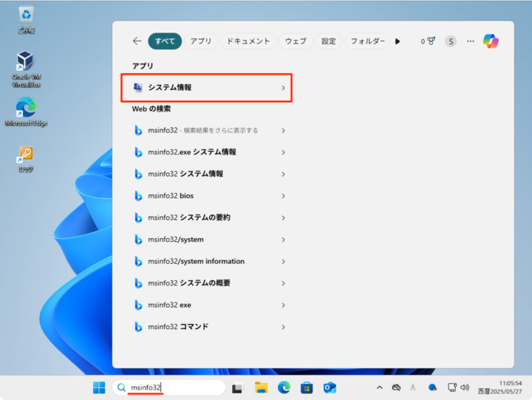This screenshot has width=532, height=400.
Task: Switch to the ドキュメント filter tab
Action: coord(248,41)
